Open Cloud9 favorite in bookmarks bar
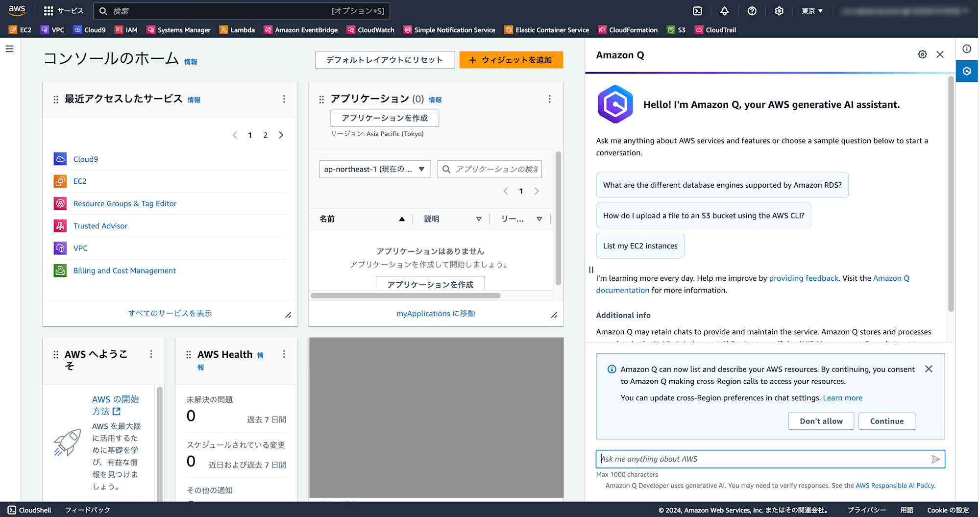 point(90,30)
